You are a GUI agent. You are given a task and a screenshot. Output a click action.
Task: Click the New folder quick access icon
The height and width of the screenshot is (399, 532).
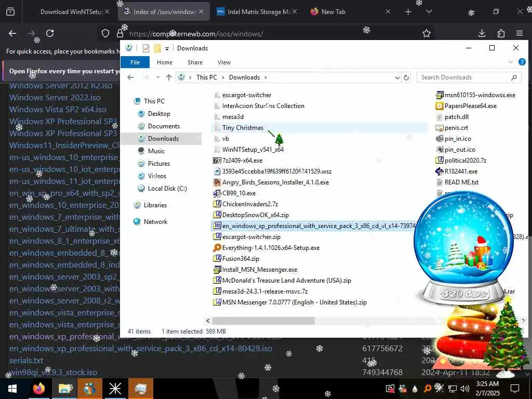[x=157, y=48]
